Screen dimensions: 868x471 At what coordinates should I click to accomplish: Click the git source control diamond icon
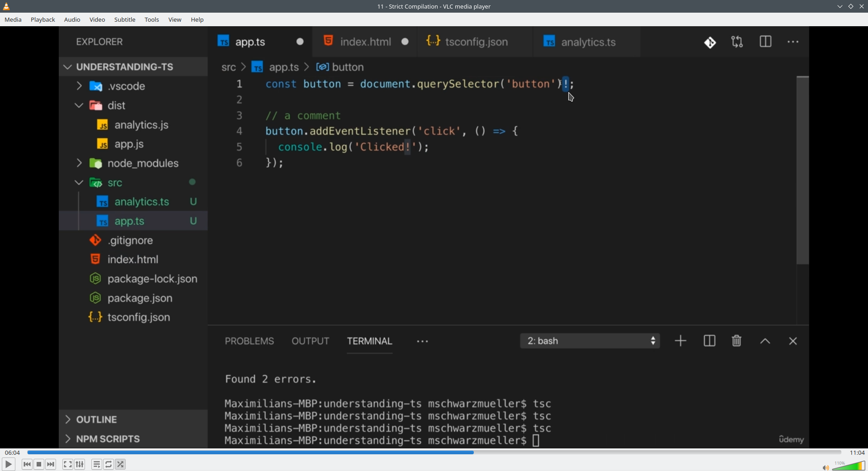[710, 42]
